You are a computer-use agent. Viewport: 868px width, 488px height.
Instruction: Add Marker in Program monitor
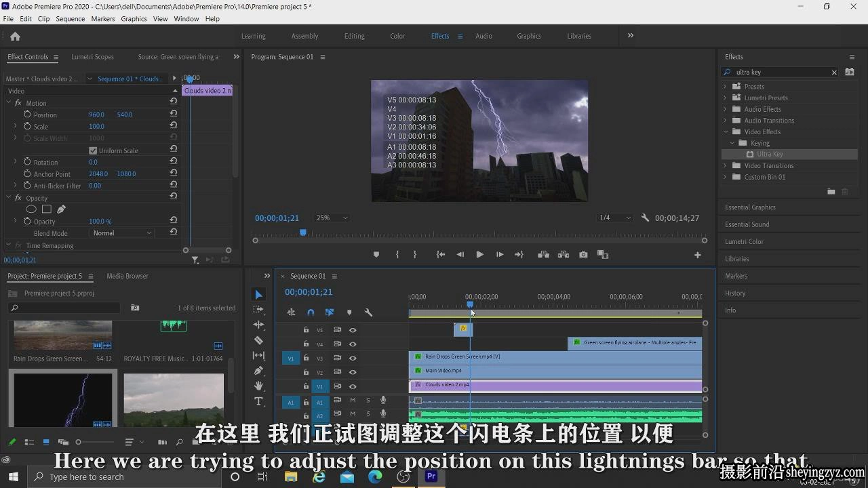click(x=376, y=255)
